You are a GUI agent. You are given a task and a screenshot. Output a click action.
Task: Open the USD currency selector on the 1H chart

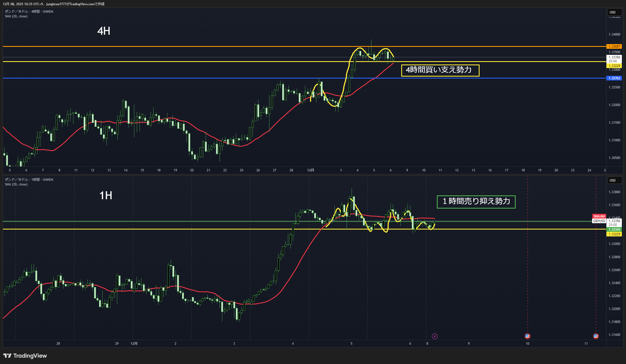[614, 180]
